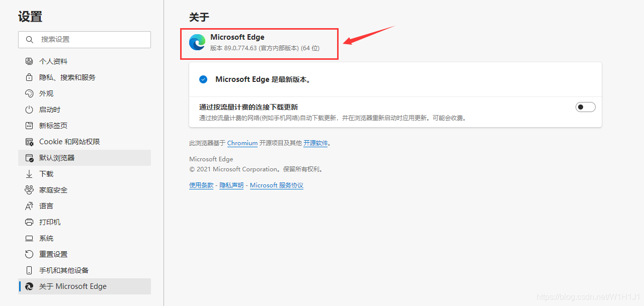Click the search magnifier icon in settings
Screen dimensions: 644x306
(30, 39)
